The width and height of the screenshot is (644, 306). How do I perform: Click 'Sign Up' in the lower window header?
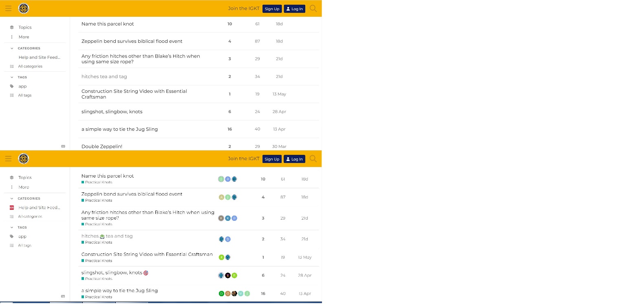(272, 159)
